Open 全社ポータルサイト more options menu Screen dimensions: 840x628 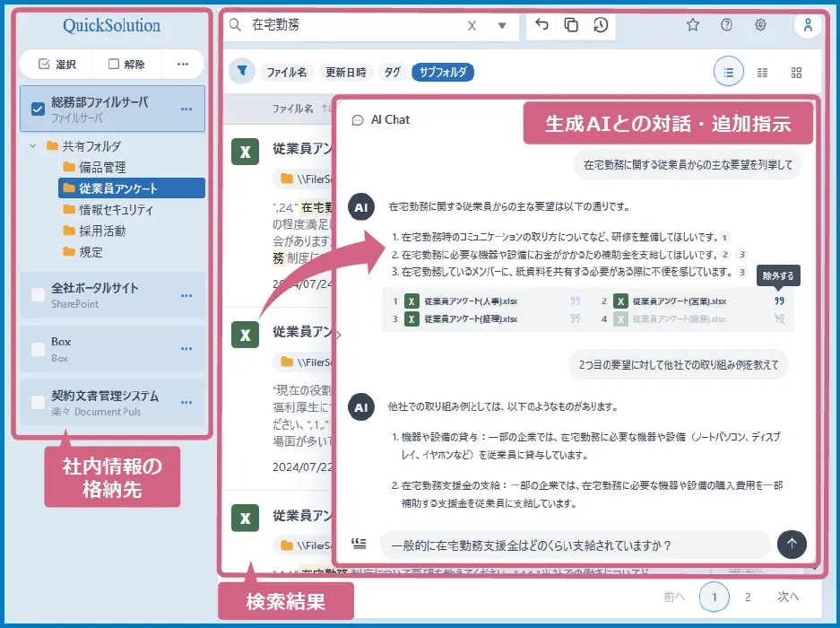click(x=186, y=296)
